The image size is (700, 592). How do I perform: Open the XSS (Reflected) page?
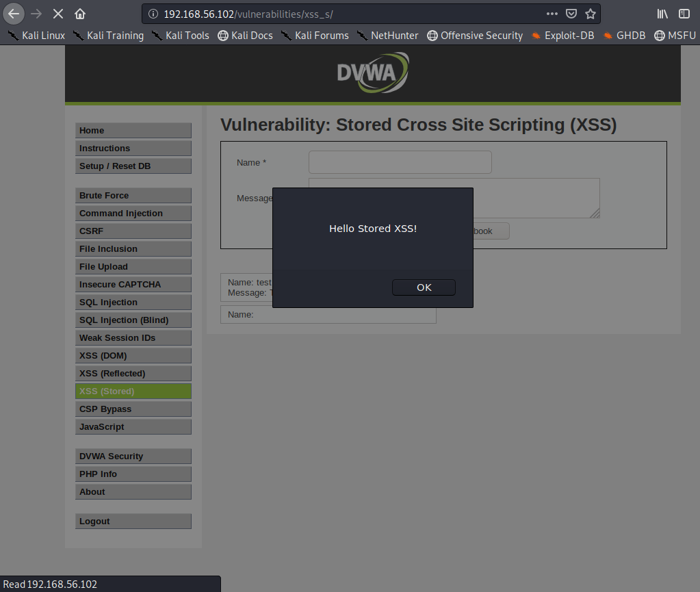pyautogui.click(x=133, y=373)
